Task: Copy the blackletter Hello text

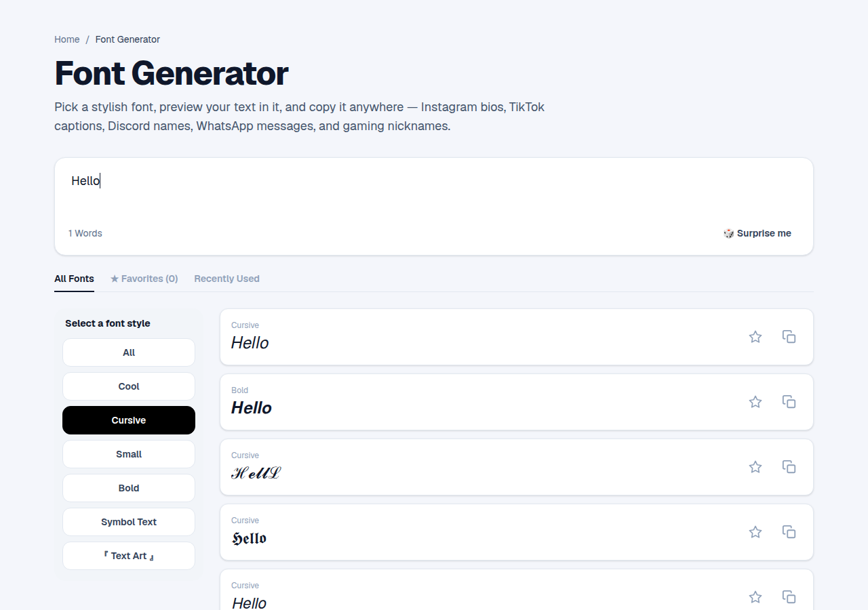Action: click(789, 532)
